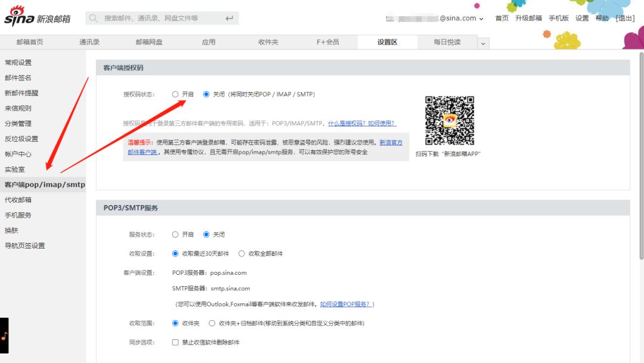
Task: Open the F+会员 tab
Action: pyautogui.click(x=327, y=42)
